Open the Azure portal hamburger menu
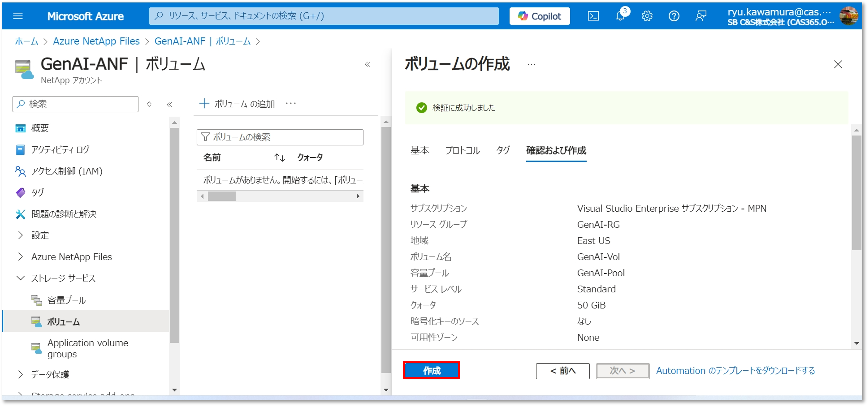 click(x=18, y=16)
